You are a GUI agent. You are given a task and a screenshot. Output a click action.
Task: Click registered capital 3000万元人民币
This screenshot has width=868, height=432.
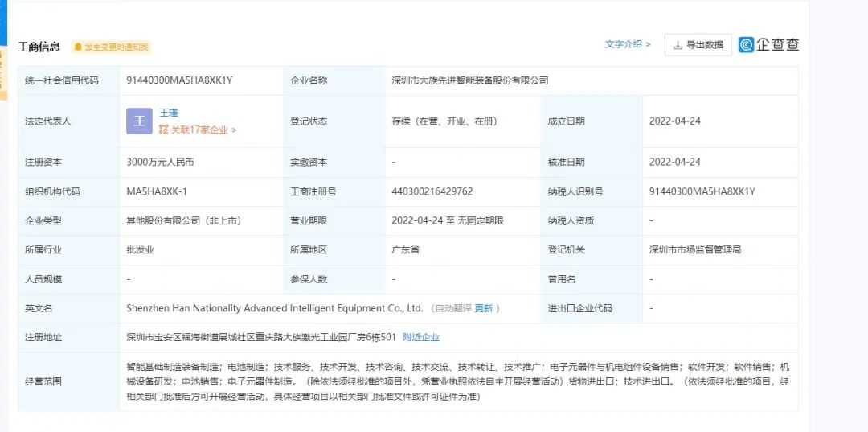click(x=161, y=163)
